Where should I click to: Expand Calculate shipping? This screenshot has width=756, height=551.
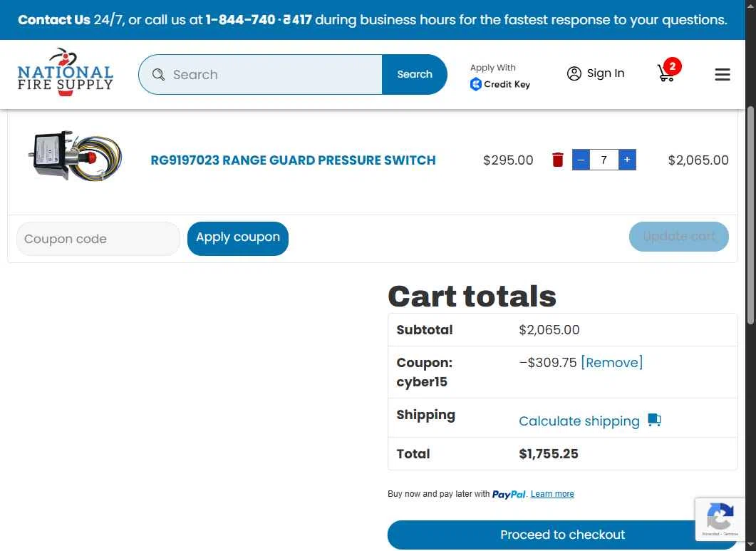coord(579,421)
